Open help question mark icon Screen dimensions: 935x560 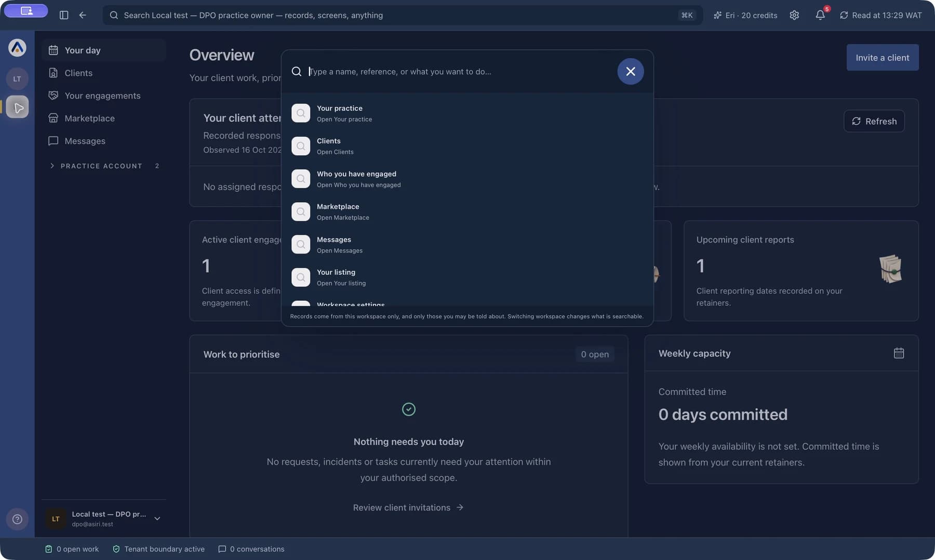coord(17,519)
